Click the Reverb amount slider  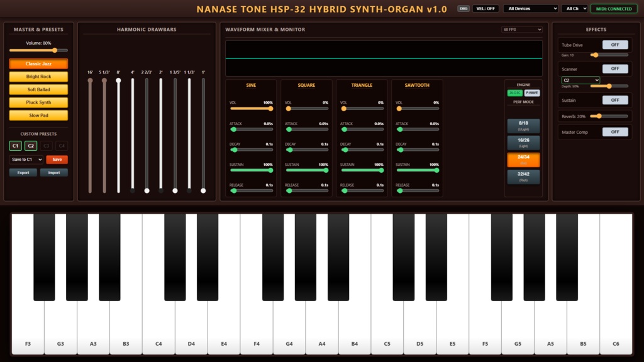tap(609, 116)
